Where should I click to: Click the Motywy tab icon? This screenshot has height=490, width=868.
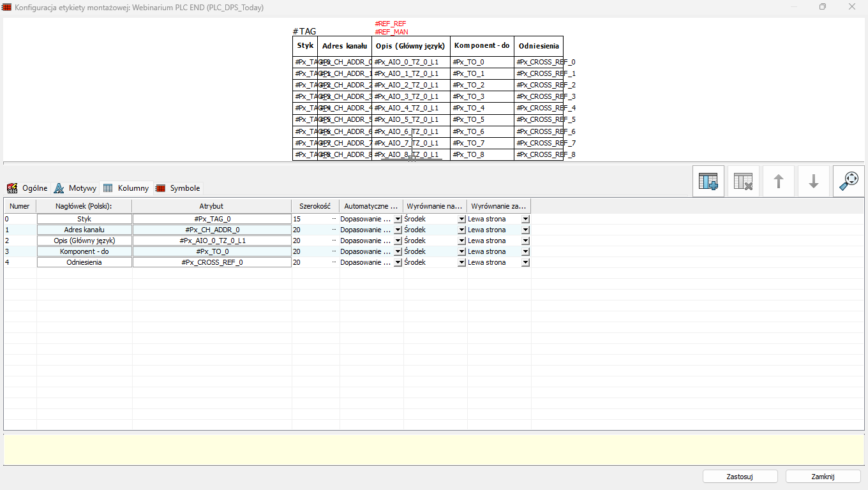click(x=59, y=188)
